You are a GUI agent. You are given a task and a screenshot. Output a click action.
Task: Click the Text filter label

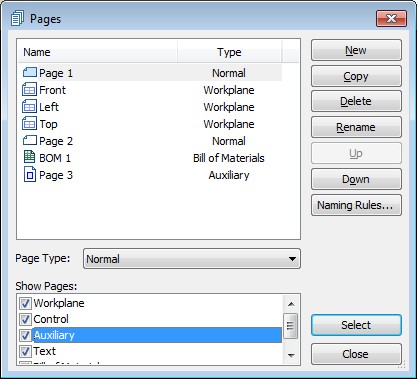44,351
